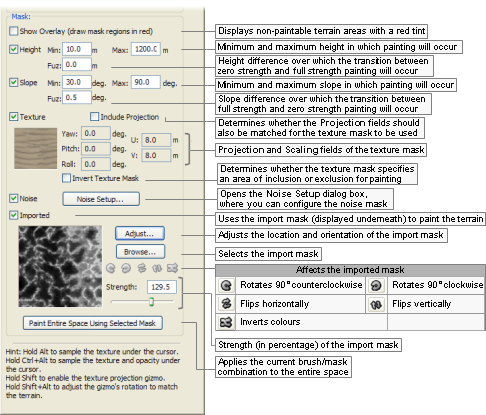This screenshot has height=415, width=486.
Task: Click the rotate 90° clockwise icon below Browse
Action: [126, 268]
